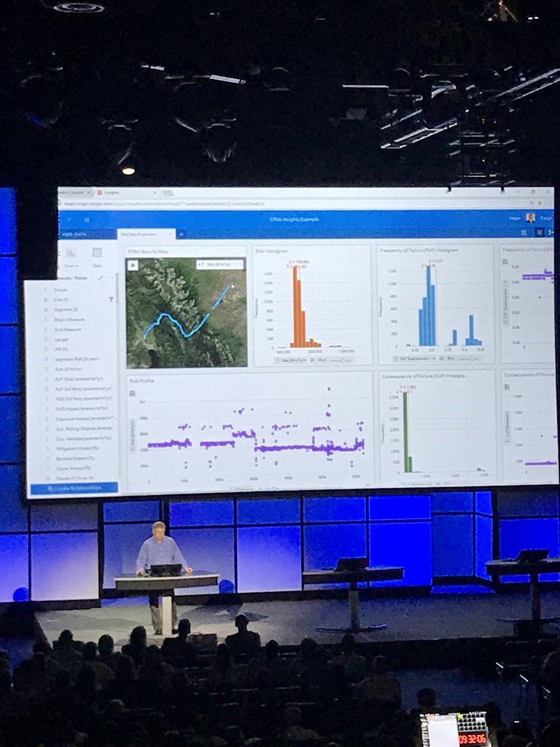Screen dimensions: 560x747
Task: Click the bookmark star in browser address bar
Action: tap(539, 203)
